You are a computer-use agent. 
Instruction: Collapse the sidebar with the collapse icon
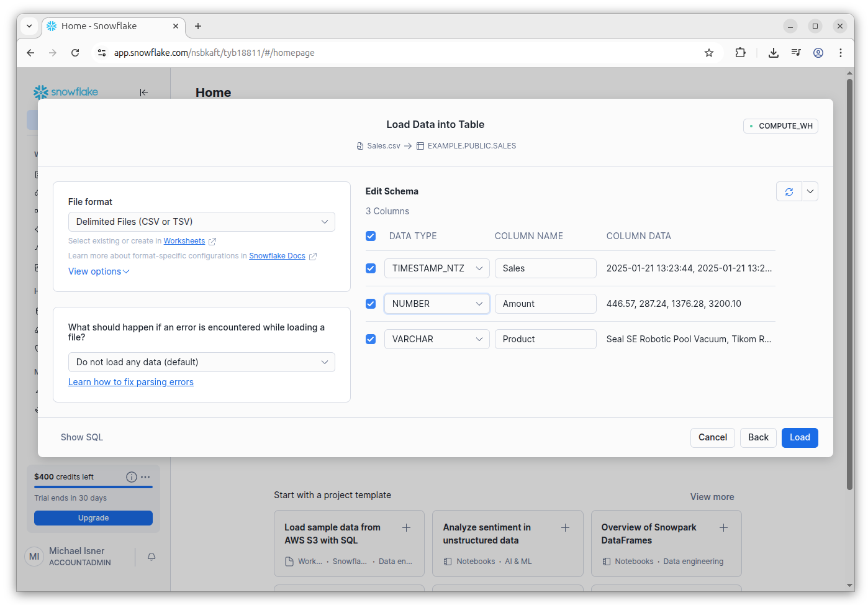tap(143, 93)
